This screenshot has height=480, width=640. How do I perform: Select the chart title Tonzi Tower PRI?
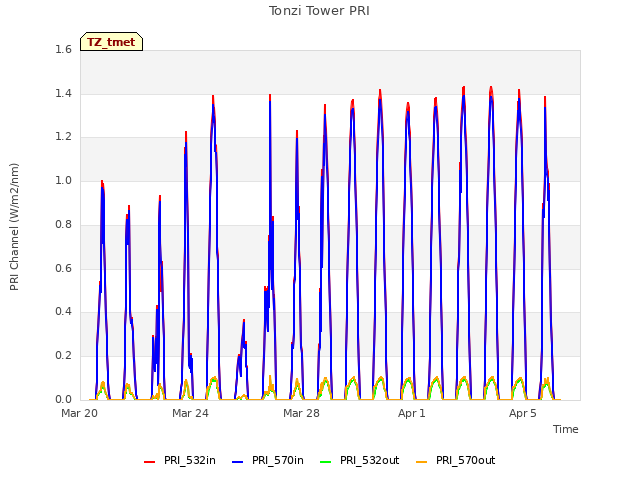click(319, 11)
